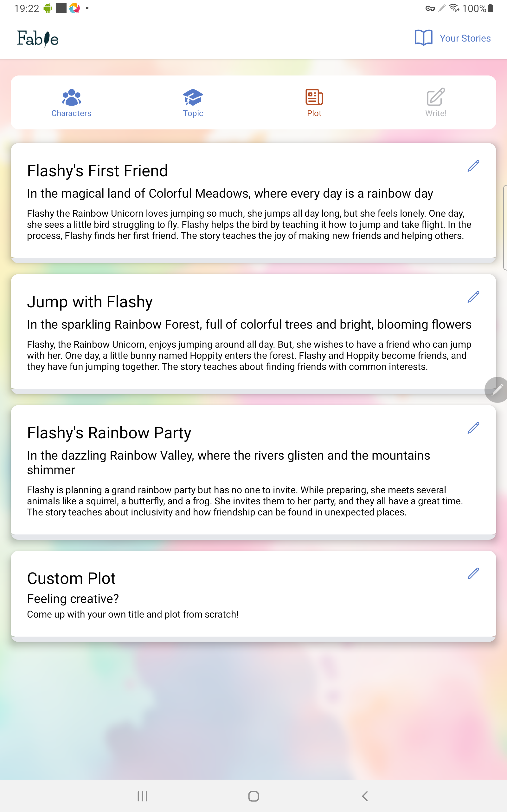The width and height of the screenshot is (507, 812).
Task: Click the Plot newspaper icon
Action: click(x=314, y=98)
